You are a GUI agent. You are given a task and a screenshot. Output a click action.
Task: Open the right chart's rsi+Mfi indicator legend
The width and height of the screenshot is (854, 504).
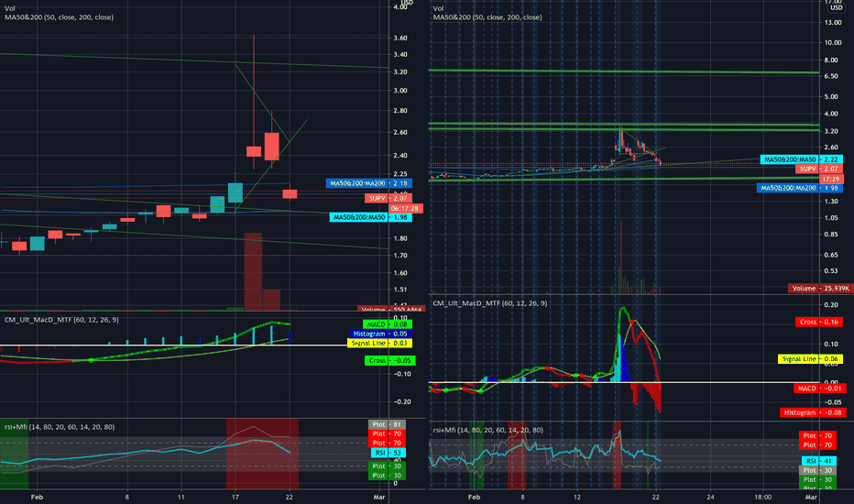pyautogui.click(x=487, y=431)
